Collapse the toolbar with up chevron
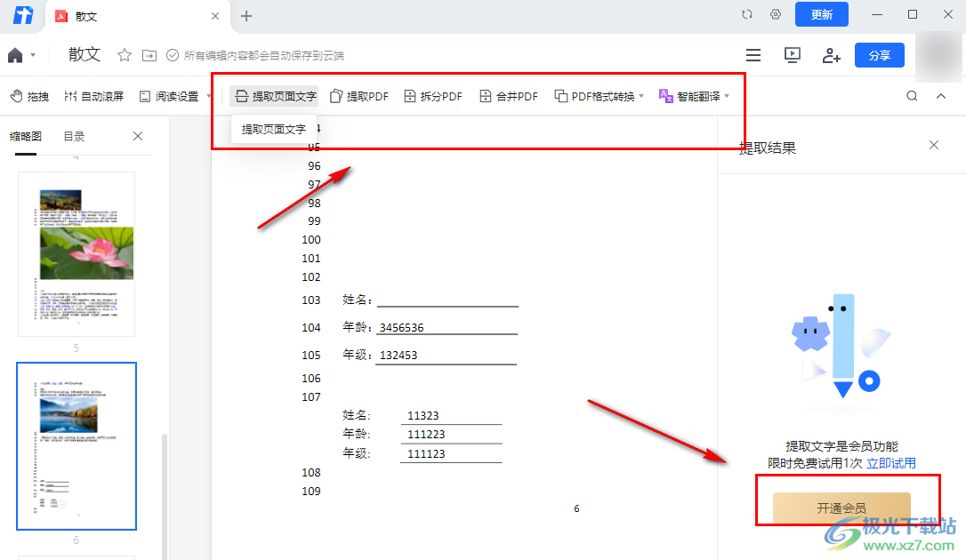 point(941,96)
